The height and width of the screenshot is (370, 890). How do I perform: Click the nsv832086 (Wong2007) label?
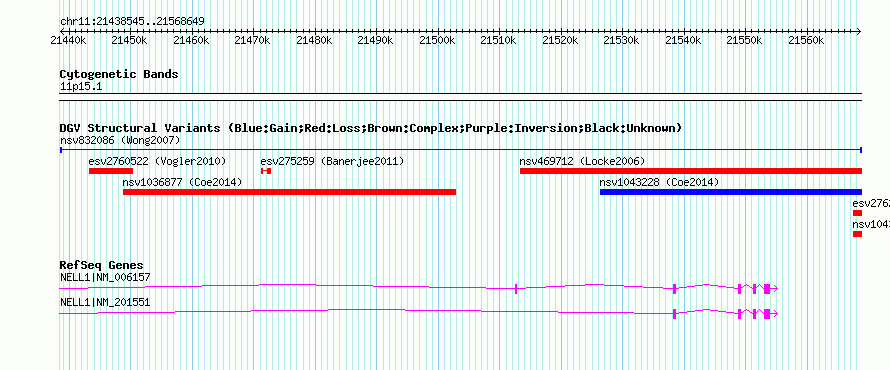(x=120, y=140)
